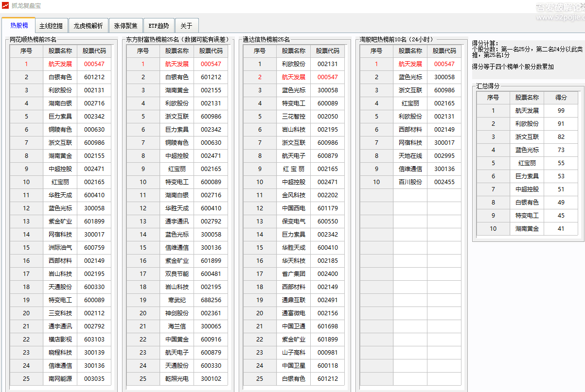Image resolution: width=585 pixels, height=392 pixels.
Task: Click 股票代码 header in 同花顺 table
Action: pos(94,51)
